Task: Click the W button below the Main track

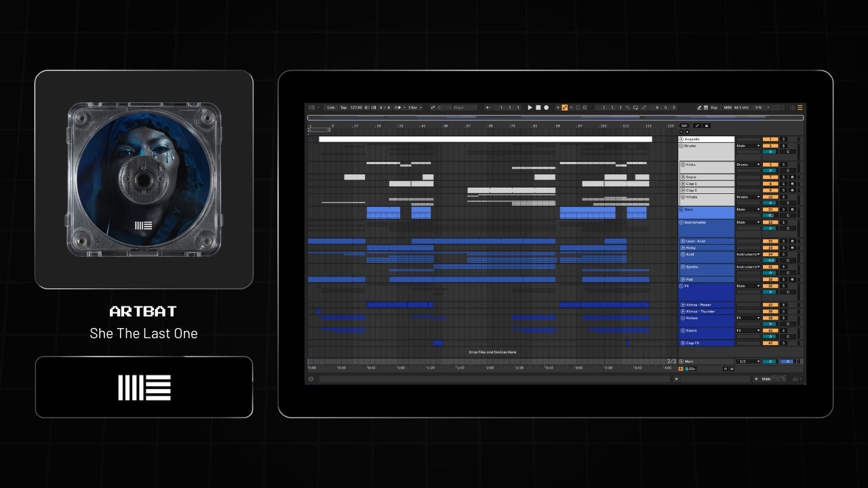Action: click(732, 369)
